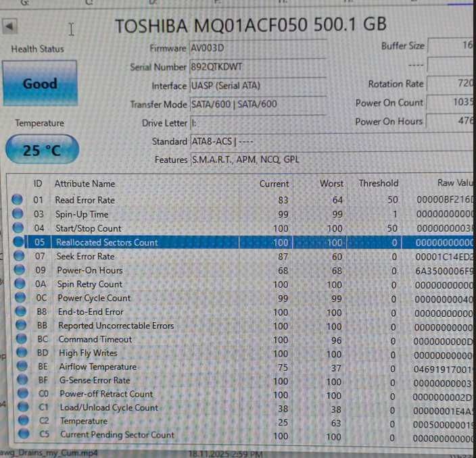The height and width of the screenshot is (458, 476).
Task: Select the Command Timeout attribute text
Action: pos(95,339)
